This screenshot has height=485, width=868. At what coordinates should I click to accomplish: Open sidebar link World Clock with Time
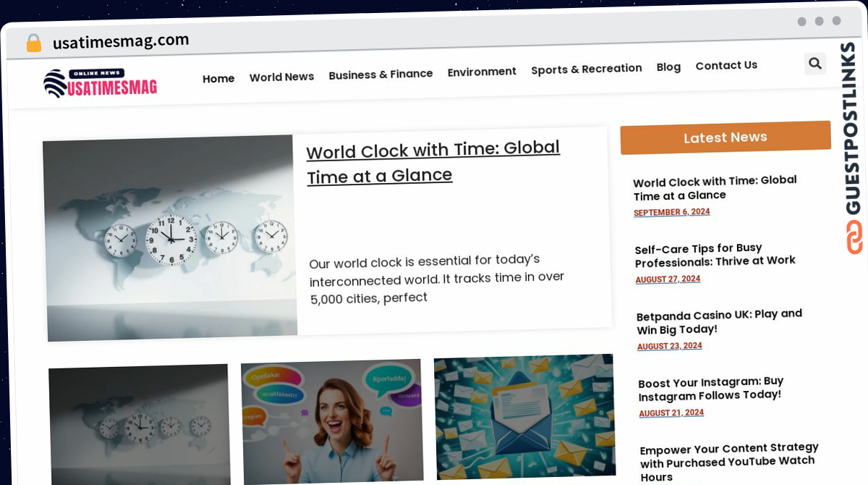(x=715, y=187)
